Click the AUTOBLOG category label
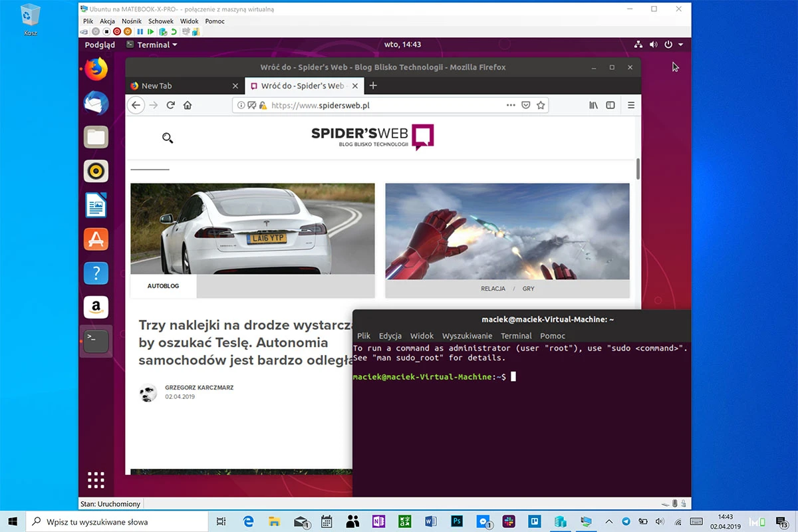Image resolution: width=798 pixels, height=532 pixels. click(x=163, y=286)
